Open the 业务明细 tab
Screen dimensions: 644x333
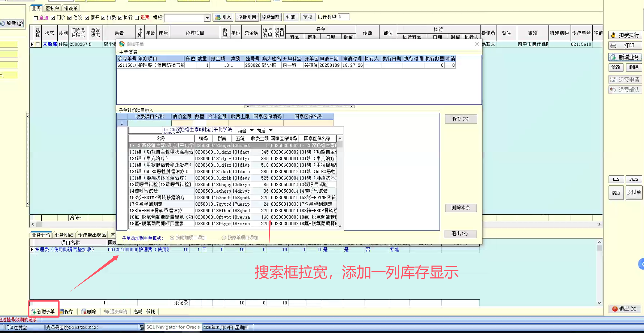(64, 235)
